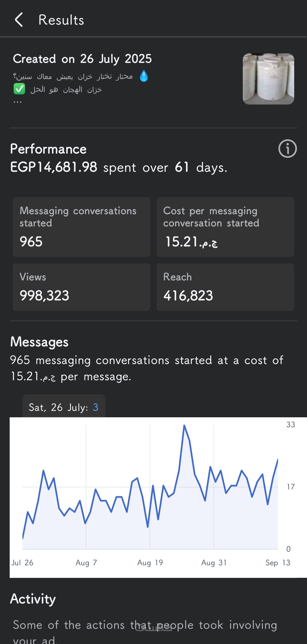
Task: Tap the back arrow beside Results
Action: (x=19, y=20)
